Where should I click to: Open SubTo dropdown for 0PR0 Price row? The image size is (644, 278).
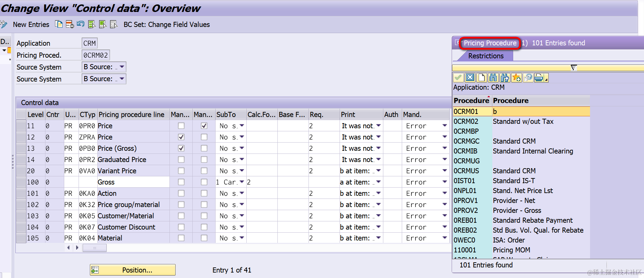point(242,126)
